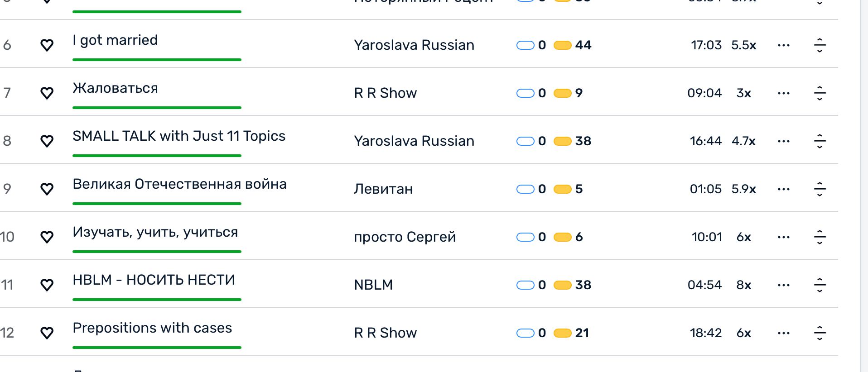Show more options for НОСИТЬ НЕСТИ lesson
This screenshot has height=372, width=868.
point(783,285)
